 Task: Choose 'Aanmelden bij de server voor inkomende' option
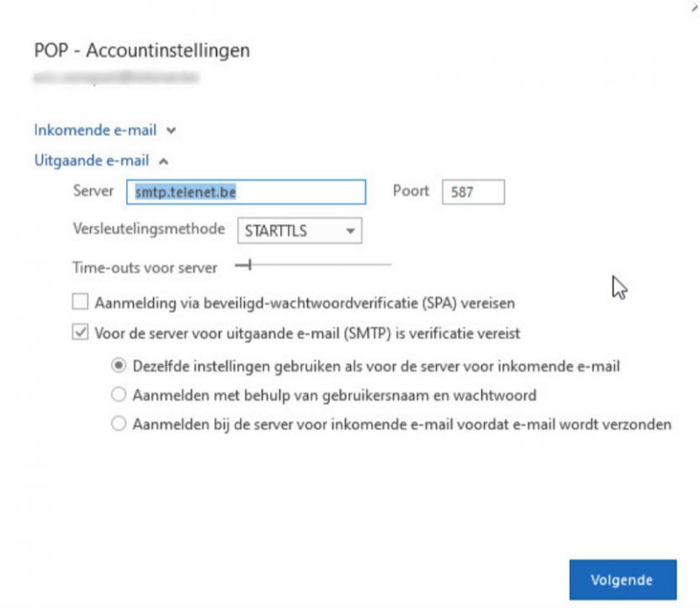[x=119, y=424]
